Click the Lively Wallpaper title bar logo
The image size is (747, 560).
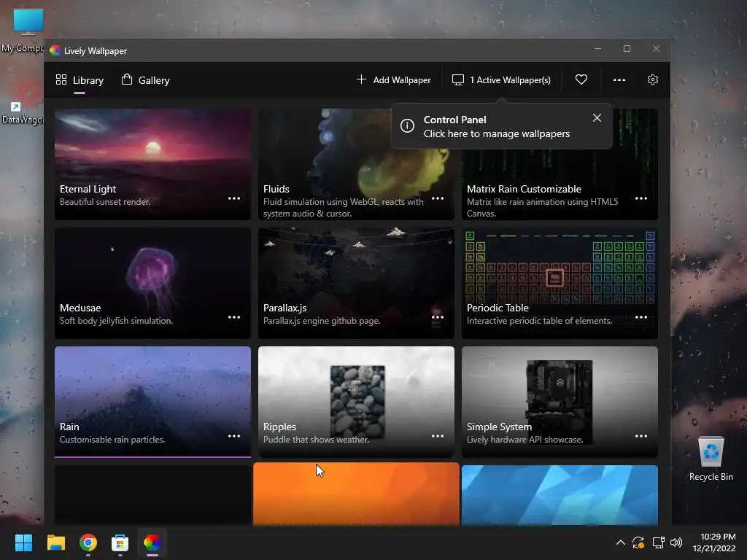[x=55, y=50]
